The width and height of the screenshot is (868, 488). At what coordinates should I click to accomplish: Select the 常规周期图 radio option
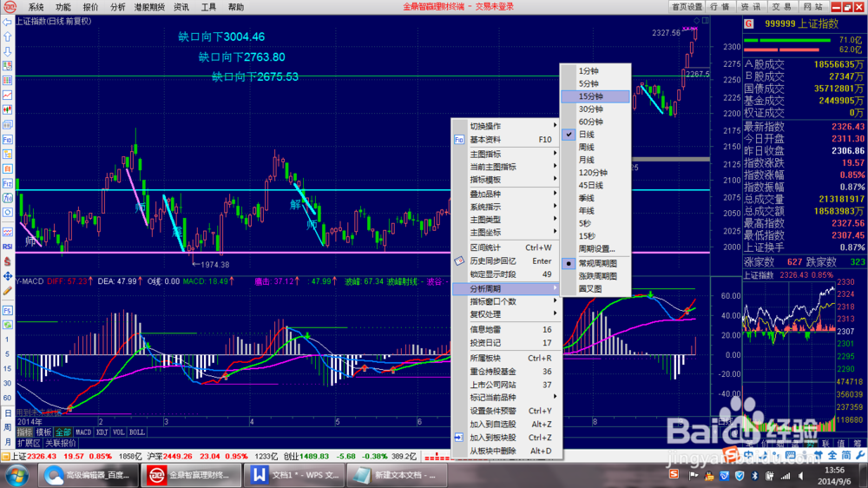click(x=595, y=264)
